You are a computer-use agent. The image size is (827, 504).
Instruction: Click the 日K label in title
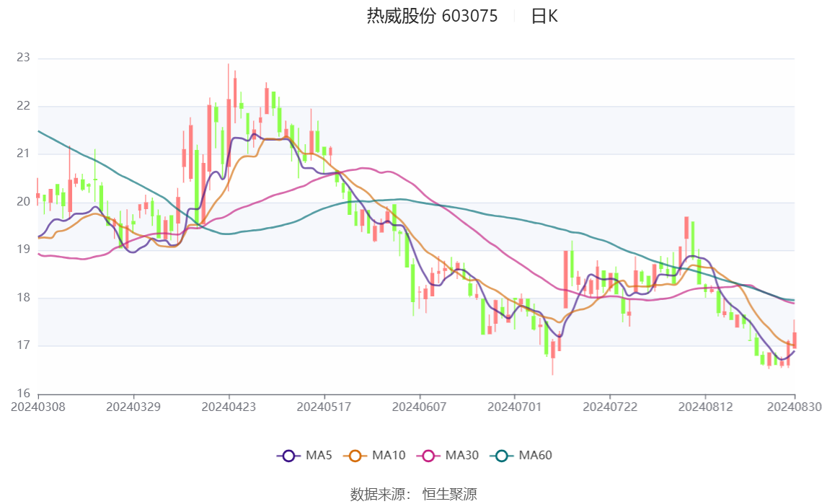pos(544,17)
